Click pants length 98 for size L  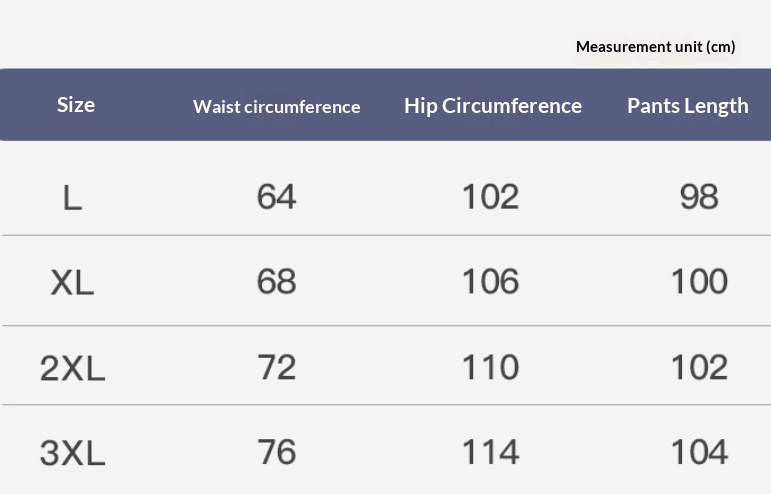point(698,197)
